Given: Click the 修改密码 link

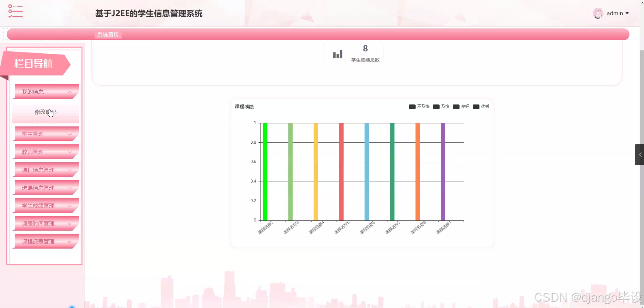Looking at the screenshot, I should (45, 112).
